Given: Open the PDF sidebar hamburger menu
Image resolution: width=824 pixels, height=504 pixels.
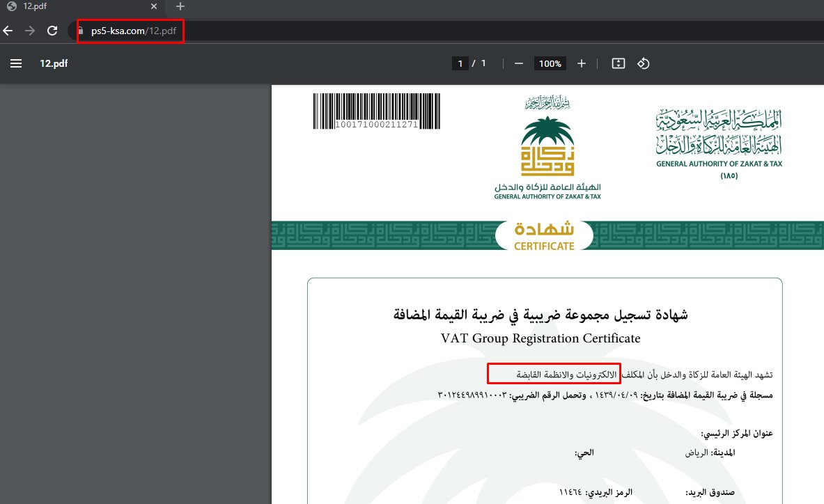Looking at the screenshot, I should [16, 63].
